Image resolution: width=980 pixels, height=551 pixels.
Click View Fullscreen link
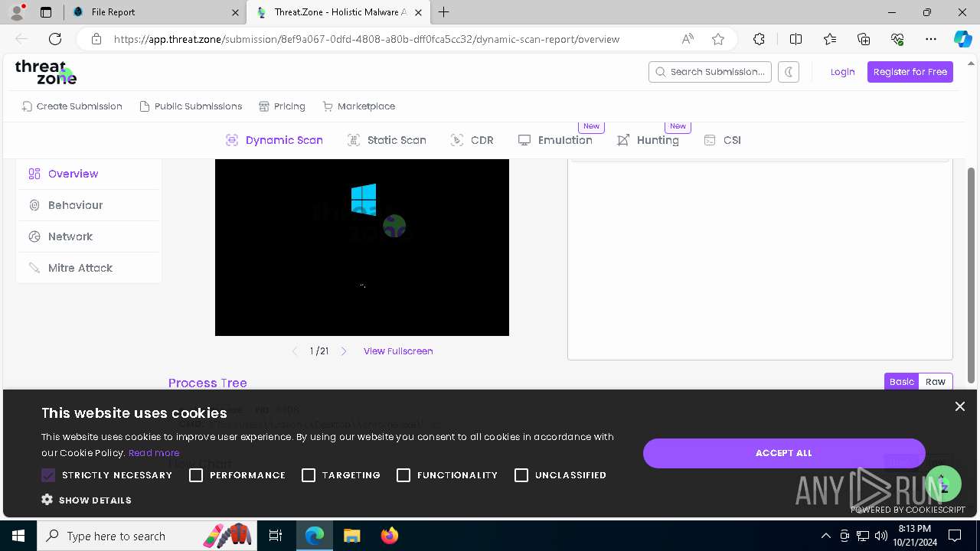click(398, 351)
